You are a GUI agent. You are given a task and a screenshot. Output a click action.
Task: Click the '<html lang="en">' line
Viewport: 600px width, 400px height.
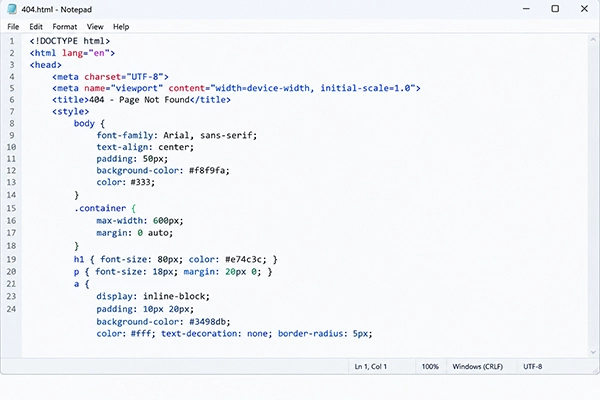72,53
